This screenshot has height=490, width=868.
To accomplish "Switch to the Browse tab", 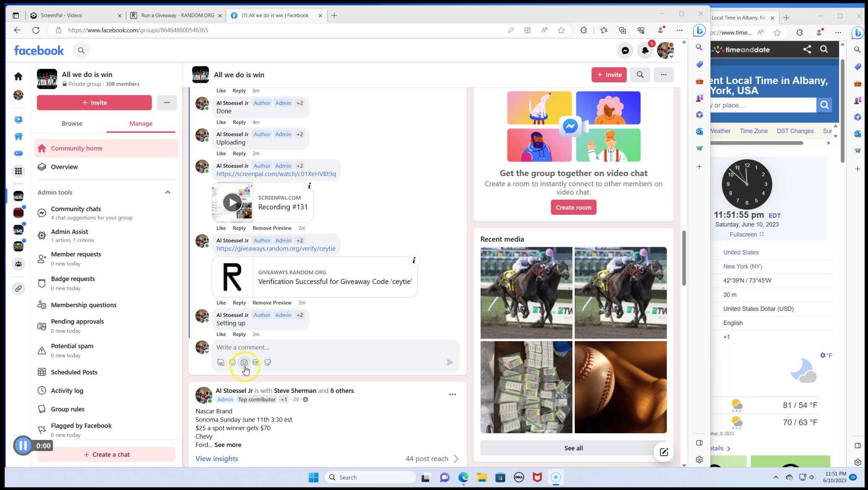I will (x=72, y=124).
